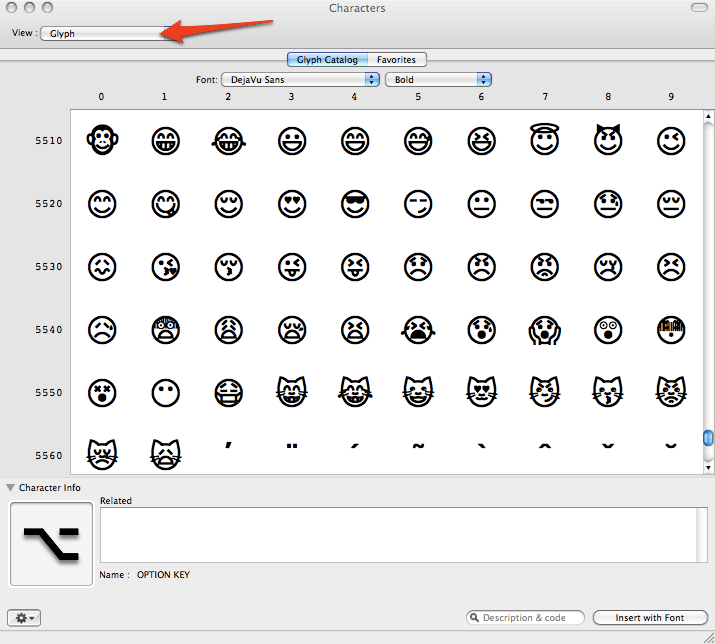
Task: Pick the smiling face with horns glyph
Action: tap(608, 139)
